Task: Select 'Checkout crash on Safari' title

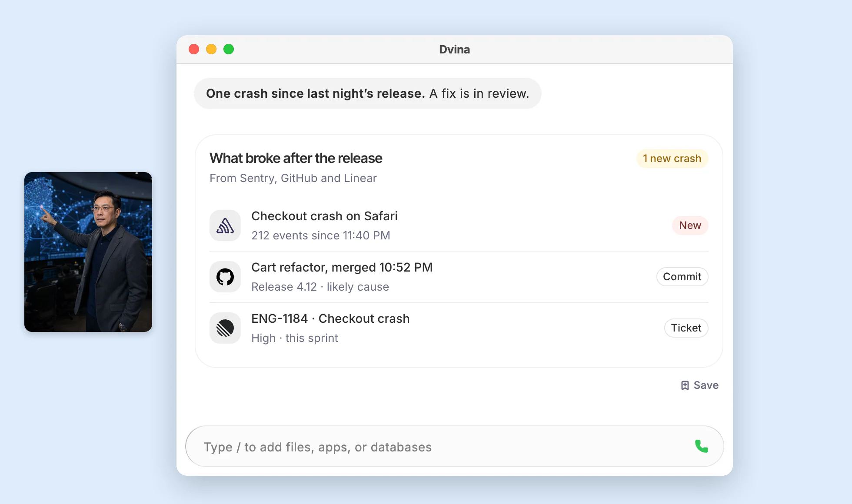Action: pos(324,216)
